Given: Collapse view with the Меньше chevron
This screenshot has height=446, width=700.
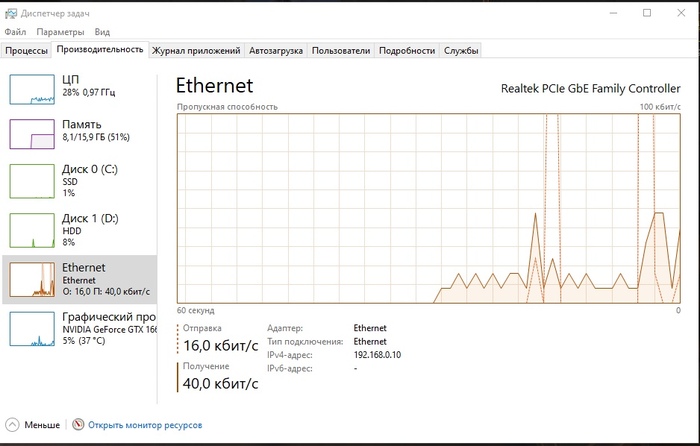Looking at the screenshot, I should 11,425.
